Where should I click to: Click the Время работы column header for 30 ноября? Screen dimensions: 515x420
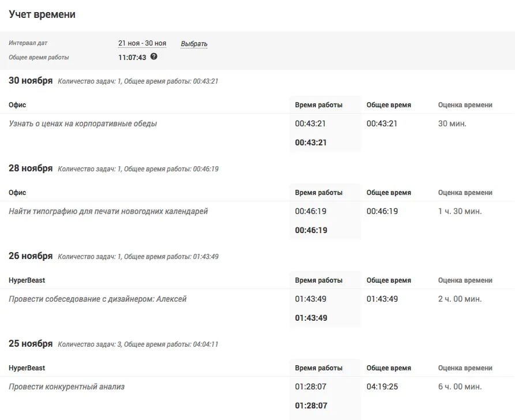point(318,105)
